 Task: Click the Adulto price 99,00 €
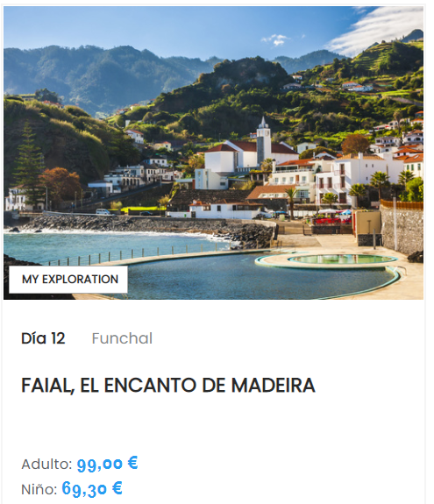click(107, 464)
